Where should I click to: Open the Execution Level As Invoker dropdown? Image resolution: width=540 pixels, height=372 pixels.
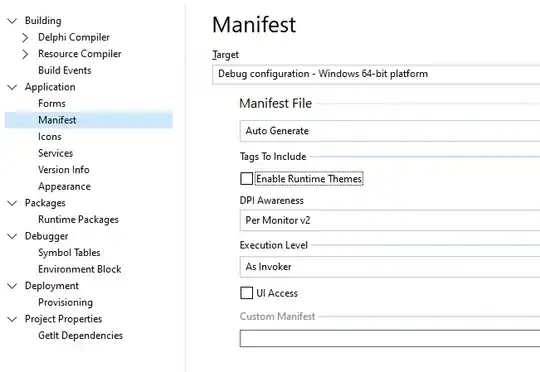[x=390, y=267]
